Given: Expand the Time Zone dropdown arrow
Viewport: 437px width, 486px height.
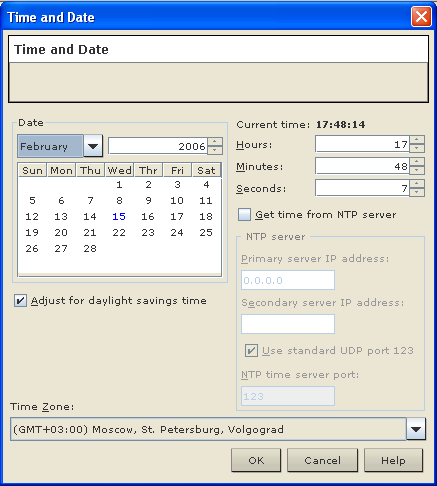Looking at the screenshot, I should coord(416,429).
